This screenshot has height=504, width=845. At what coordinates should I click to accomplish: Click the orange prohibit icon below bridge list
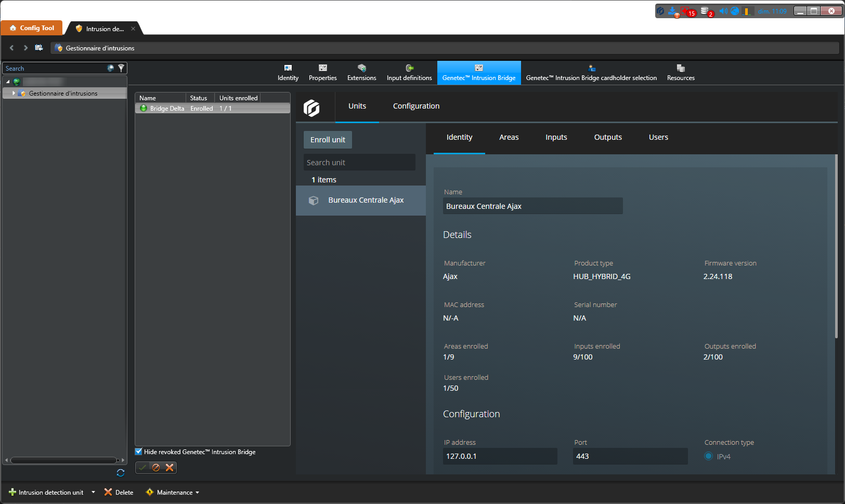click(156, 468)
